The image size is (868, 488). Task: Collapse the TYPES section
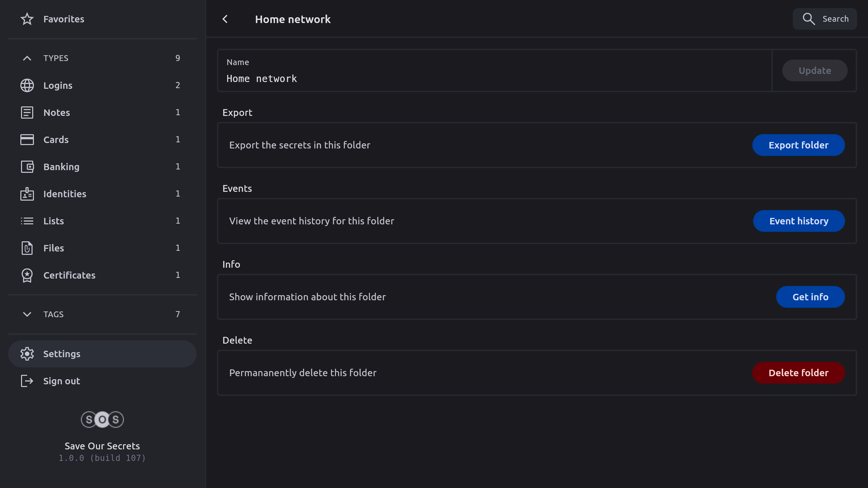27,58
